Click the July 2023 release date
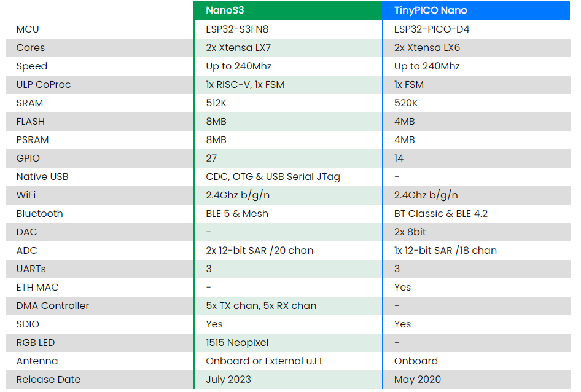Screen dimensions: 581x392 click(228, 379)
